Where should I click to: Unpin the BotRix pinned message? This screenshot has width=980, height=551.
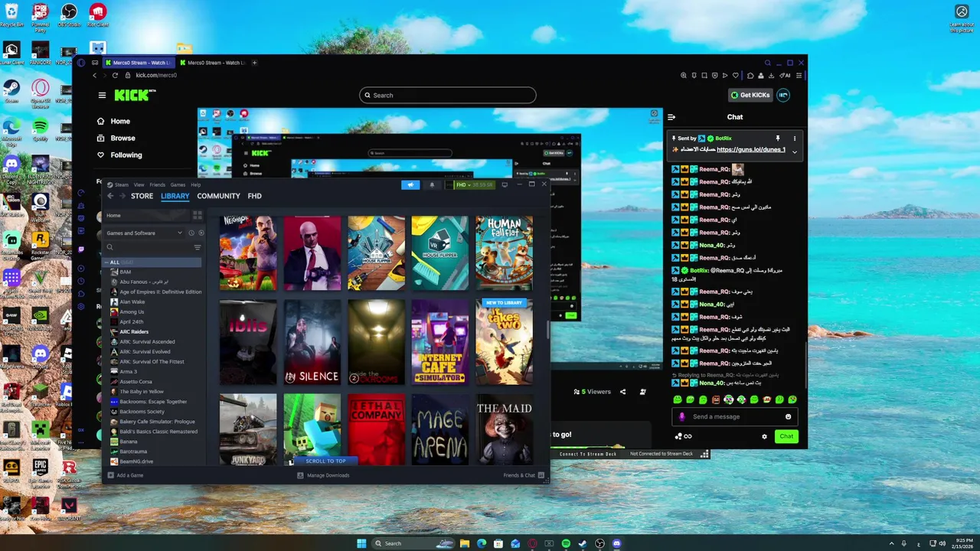coord(778,139)
